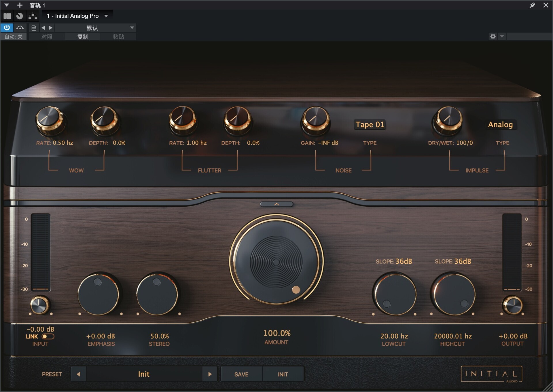This screenshot has height=392, width=553.
Task: Click the Initial Audio logo
Action: pyautogui.click(x=492, y=374)
